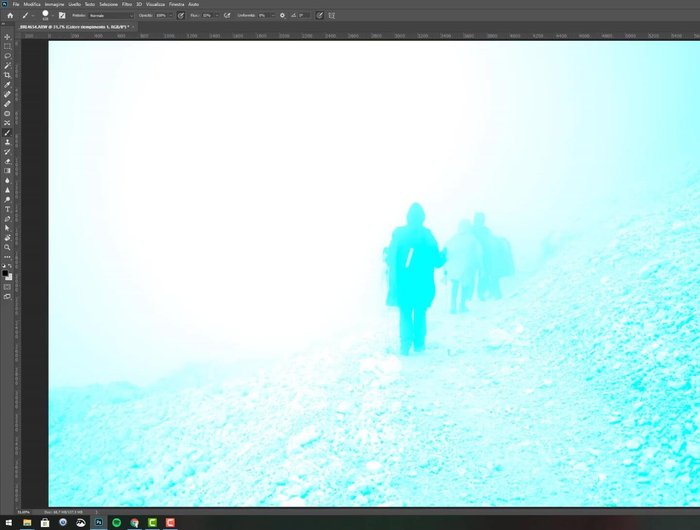700x530 pixels.
Task: Select the Rectangular Marquee tool
Action: click(7, 46)
